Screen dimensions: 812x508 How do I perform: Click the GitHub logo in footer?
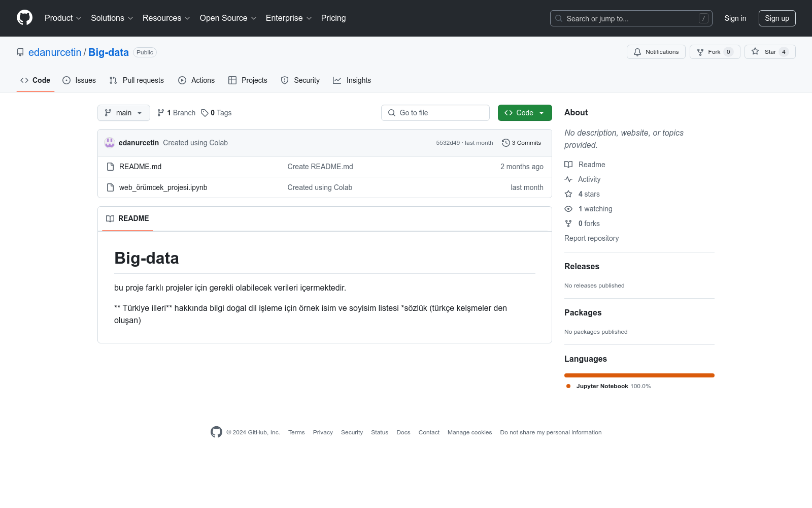[x=216, y=432]
